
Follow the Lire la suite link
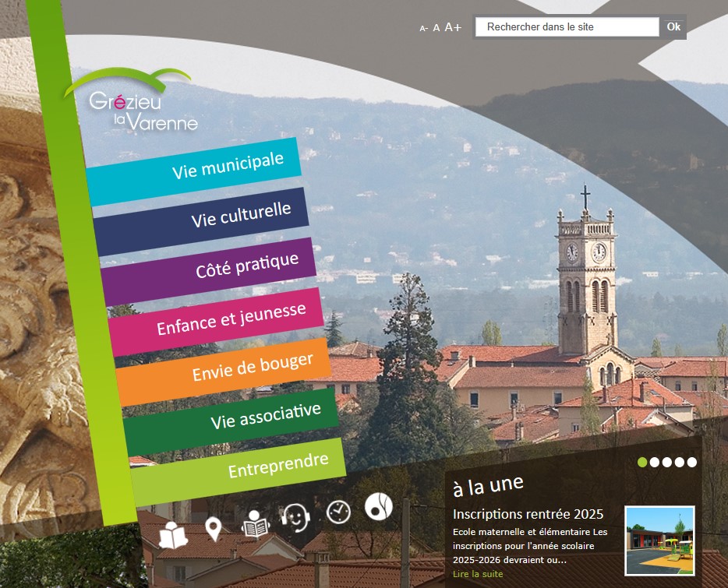click(x=478, y=574)
